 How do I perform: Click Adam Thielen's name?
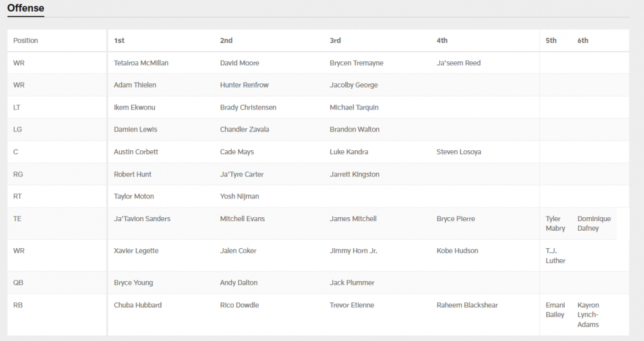[135, 85]
